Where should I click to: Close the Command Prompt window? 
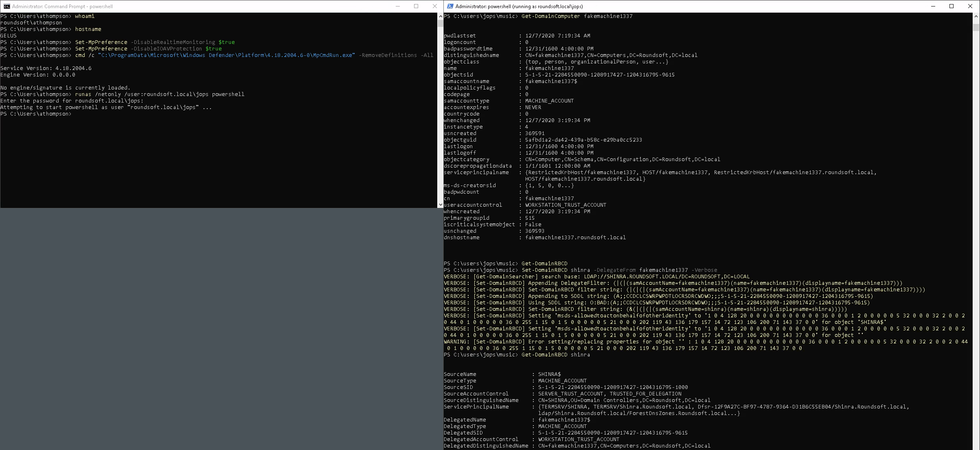coord(435,6)
